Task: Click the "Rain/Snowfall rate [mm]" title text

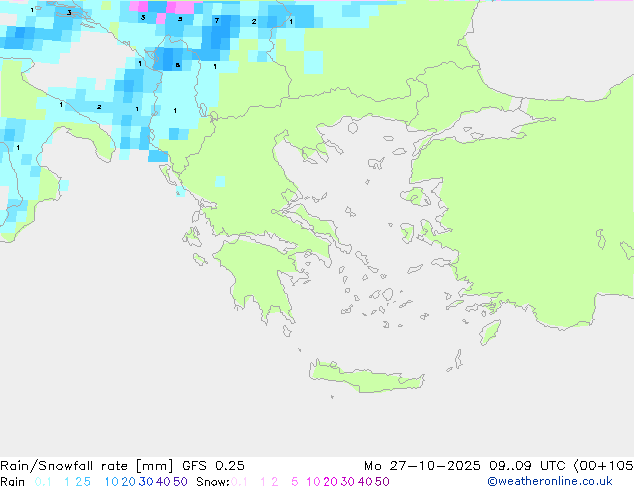Action: pyautogui.click(x=87, y=466)
